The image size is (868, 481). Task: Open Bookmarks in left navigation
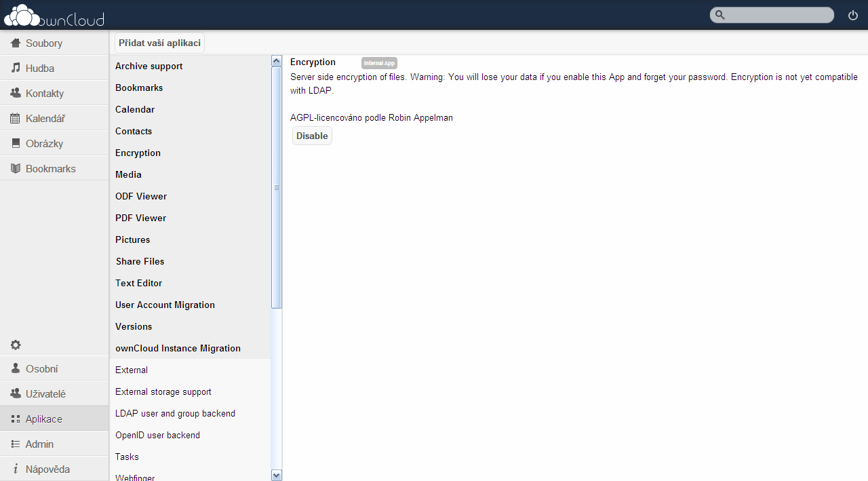click(54, 169)
